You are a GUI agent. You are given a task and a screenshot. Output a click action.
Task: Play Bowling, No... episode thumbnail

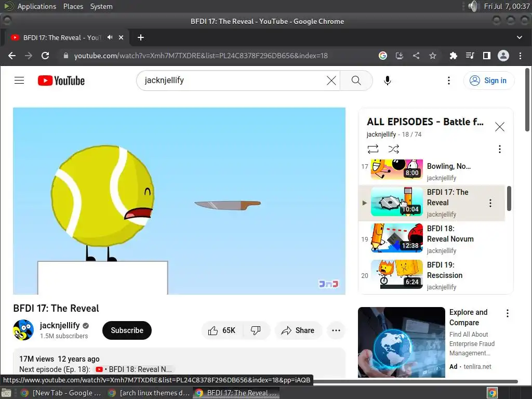(396, 169)
